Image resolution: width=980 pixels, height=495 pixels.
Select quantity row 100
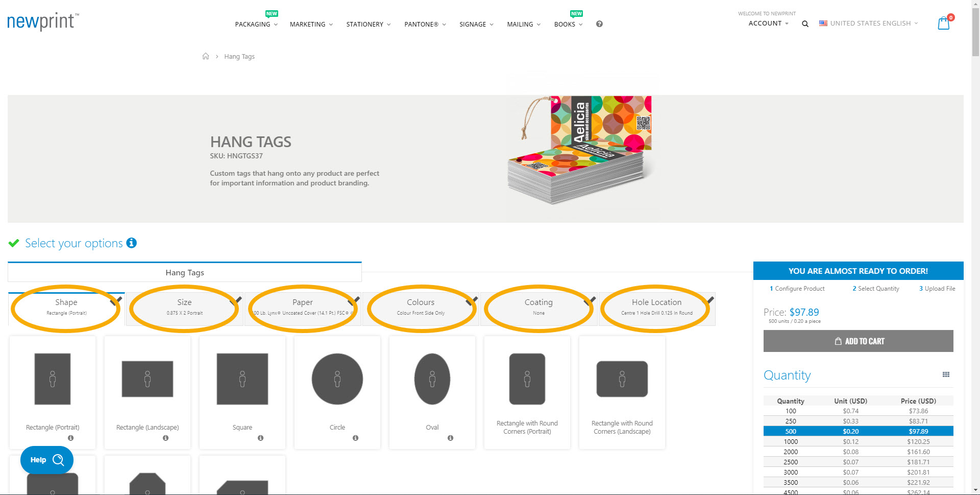click(858, 411)
